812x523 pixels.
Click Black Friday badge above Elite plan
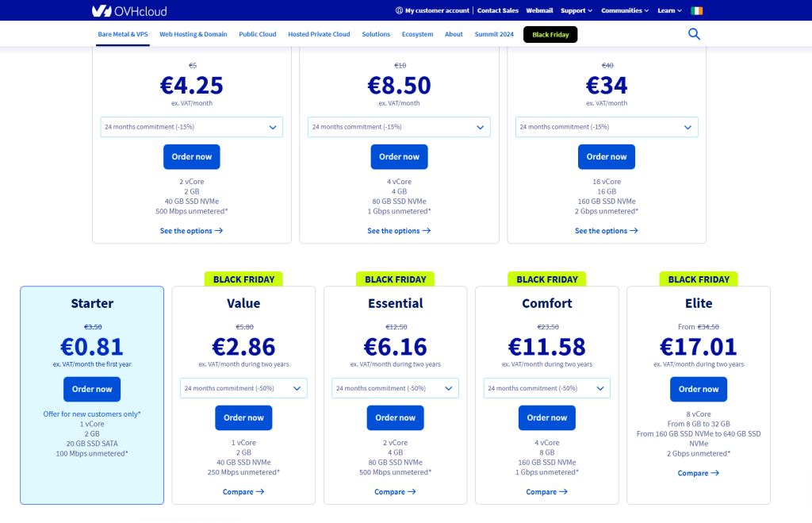pyautogui.click(x=699, y=279)
